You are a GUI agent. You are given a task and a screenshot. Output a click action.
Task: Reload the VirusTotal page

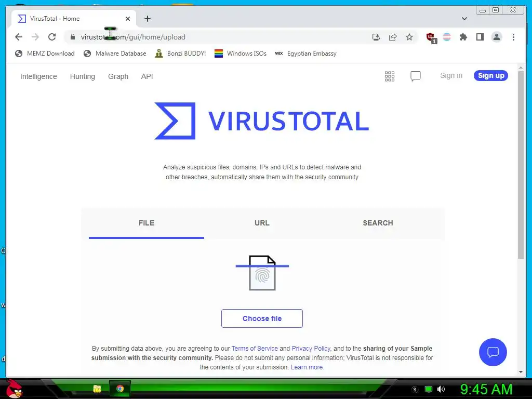52,37
